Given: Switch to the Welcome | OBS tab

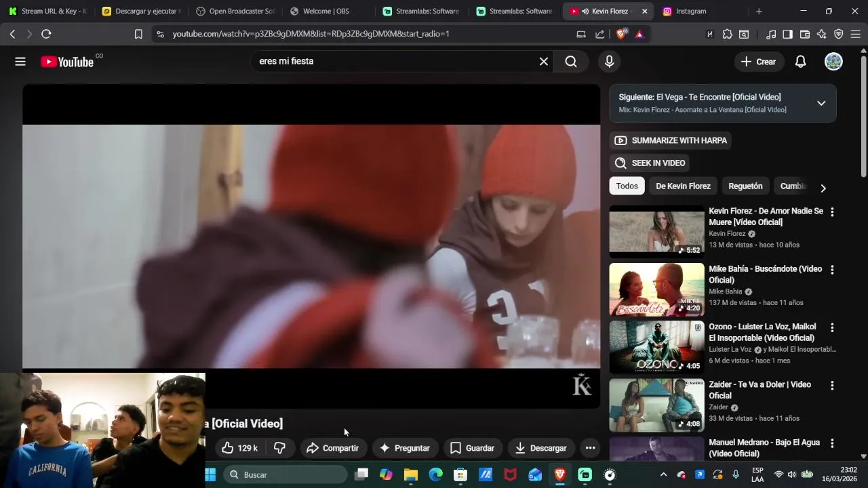Looking at the screenshot, I should tap(325, 12).
